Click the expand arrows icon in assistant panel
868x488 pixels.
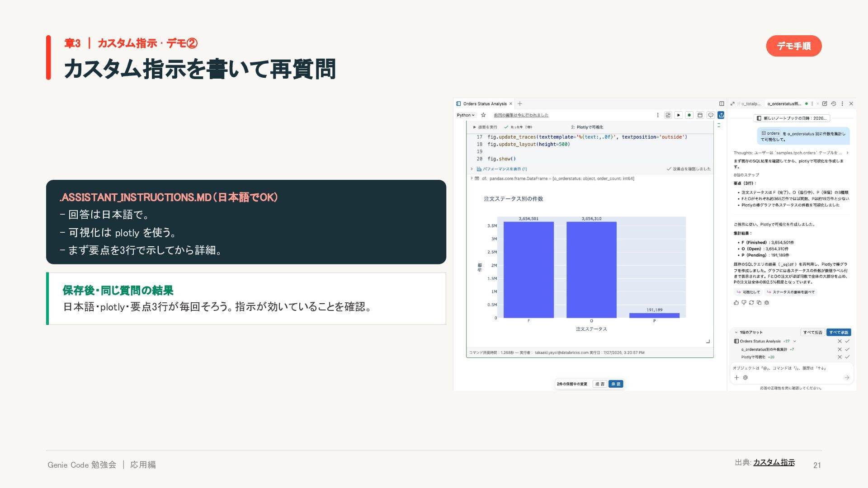click(x=732, y=103)
